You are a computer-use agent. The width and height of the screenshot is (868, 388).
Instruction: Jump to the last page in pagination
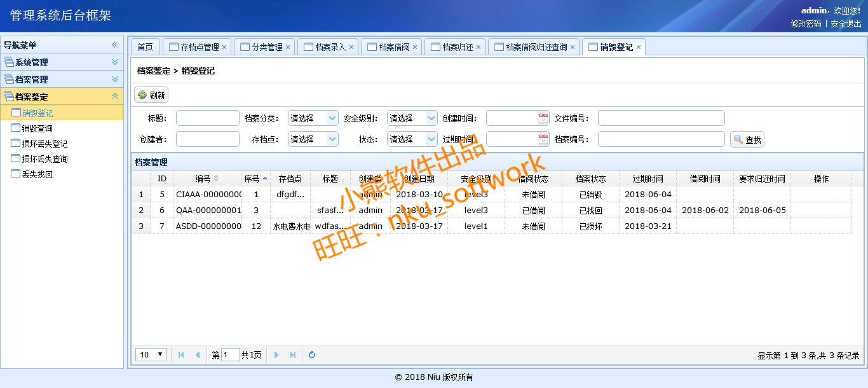pos(293,355)
